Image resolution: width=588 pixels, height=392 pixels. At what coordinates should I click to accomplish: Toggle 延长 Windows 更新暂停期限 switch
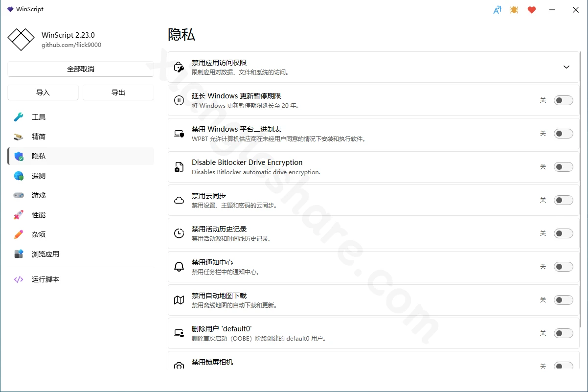click(563, 100)
